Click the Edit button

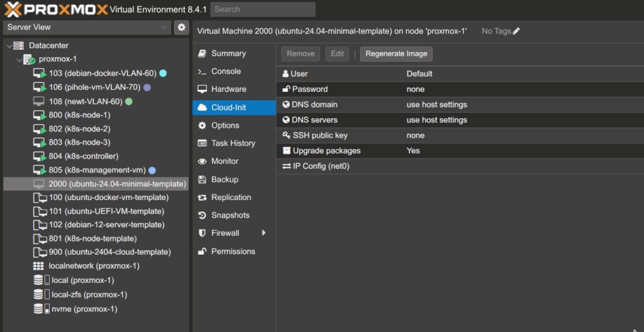click(337, 54)
